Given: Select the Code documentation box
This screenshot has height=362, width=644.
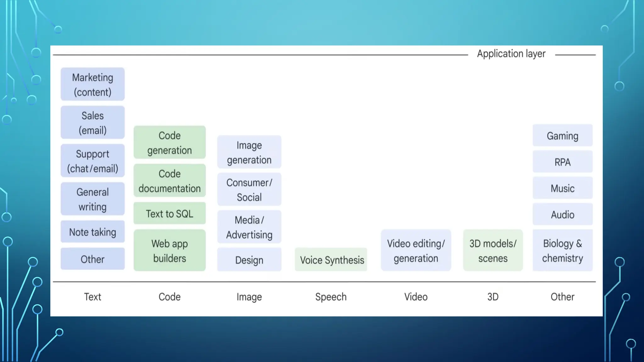Looking at the screenshot, I should point(169,181).
